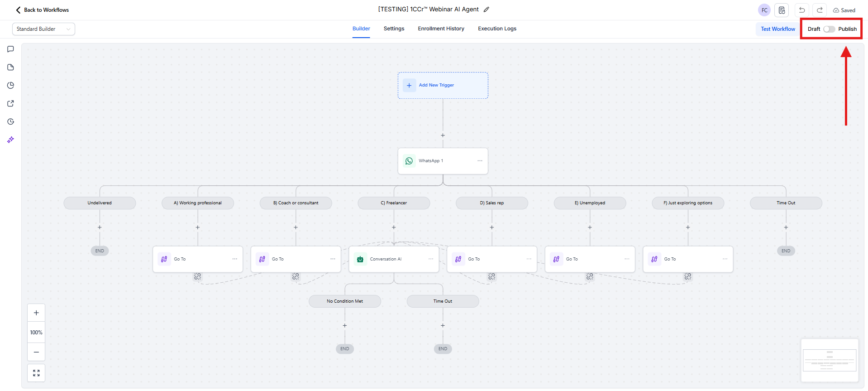868x391 pixels.
Task: Toggle the Draft/Publish switch
Action: (x=829, y=29)
